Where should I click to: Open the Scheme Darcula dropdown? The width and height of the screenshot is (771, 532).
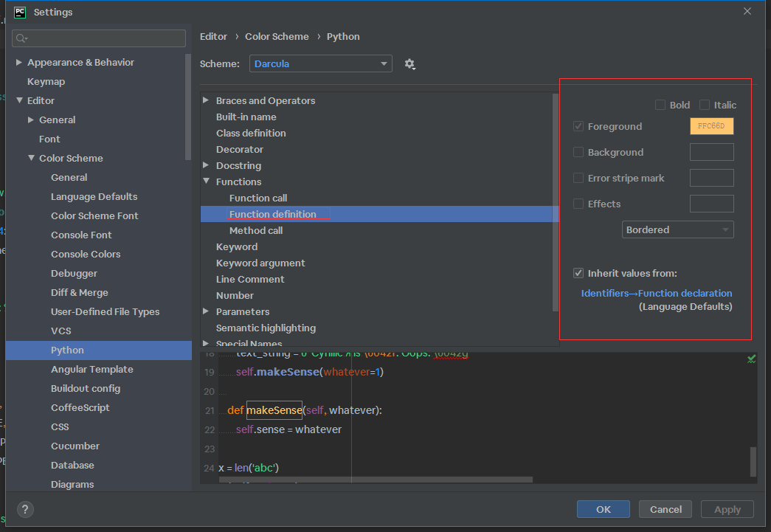click(321, 63)
